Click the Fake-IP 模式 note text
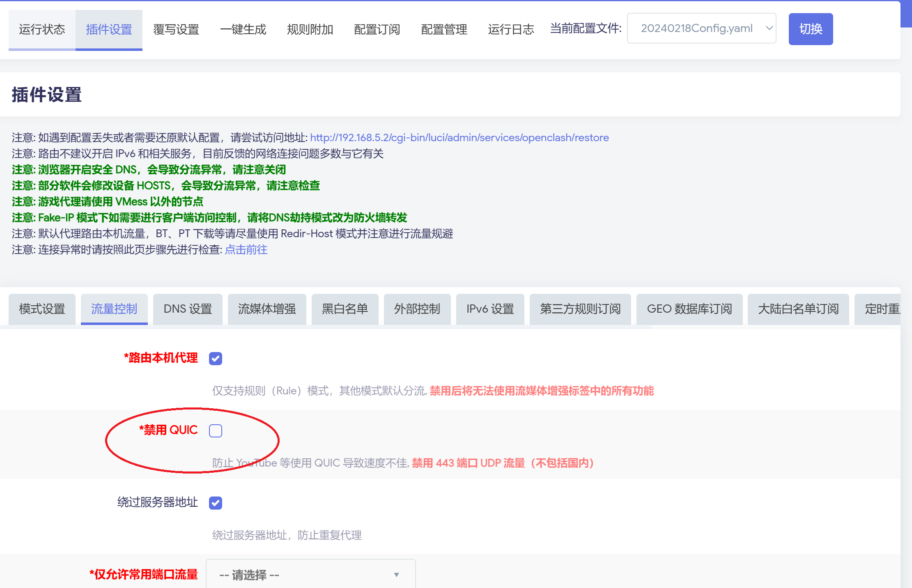The image size is (912, 588). coord(209,217)
